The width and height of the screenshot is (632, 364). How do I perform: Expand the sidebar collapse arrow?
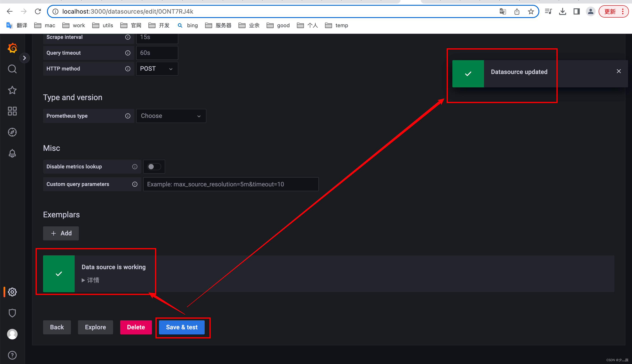[25, 58]
